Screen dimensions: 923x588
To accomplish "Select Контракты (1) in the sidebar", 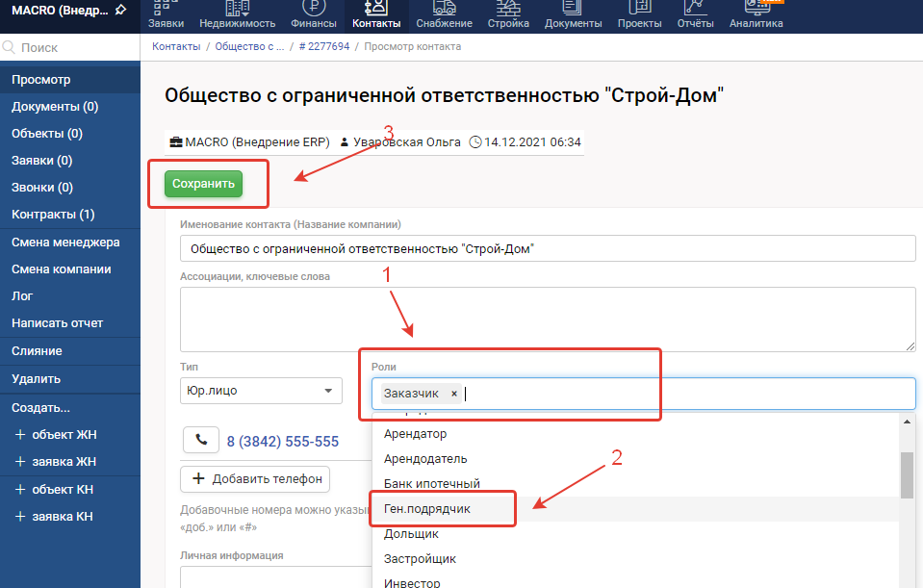I will click(53, 215).
